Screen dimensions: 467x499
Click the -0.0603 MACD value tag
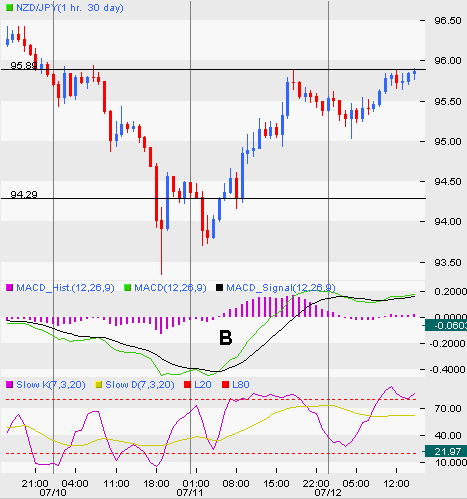tap(446, 325)
